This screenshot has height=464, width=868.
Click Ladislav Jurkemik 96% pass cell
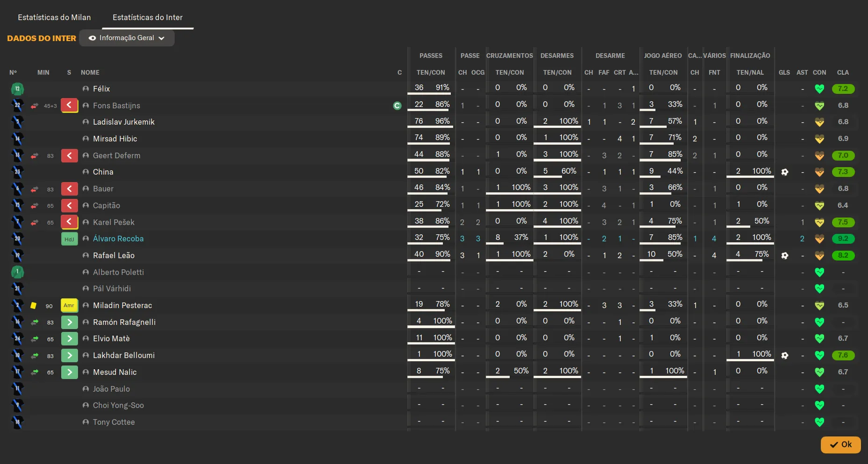pyautogui.click(x=442, y=121)
